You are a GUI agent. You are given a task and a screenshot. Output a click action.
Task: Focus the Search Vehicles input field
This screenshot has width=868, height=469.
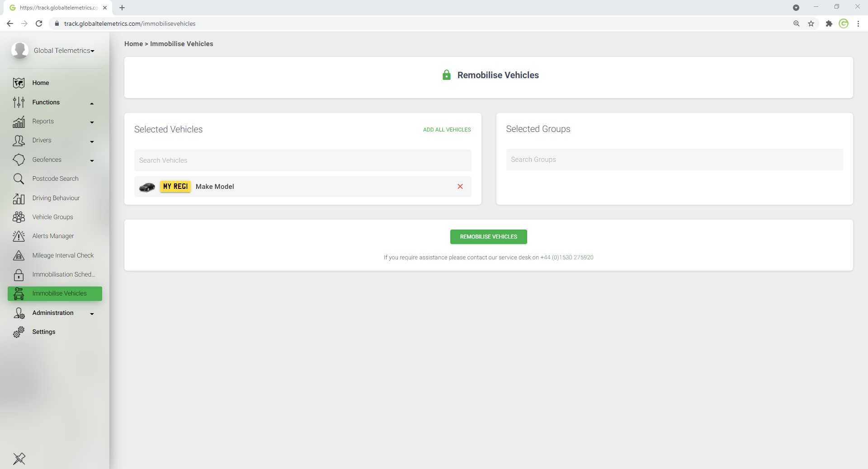click(302, 160)
